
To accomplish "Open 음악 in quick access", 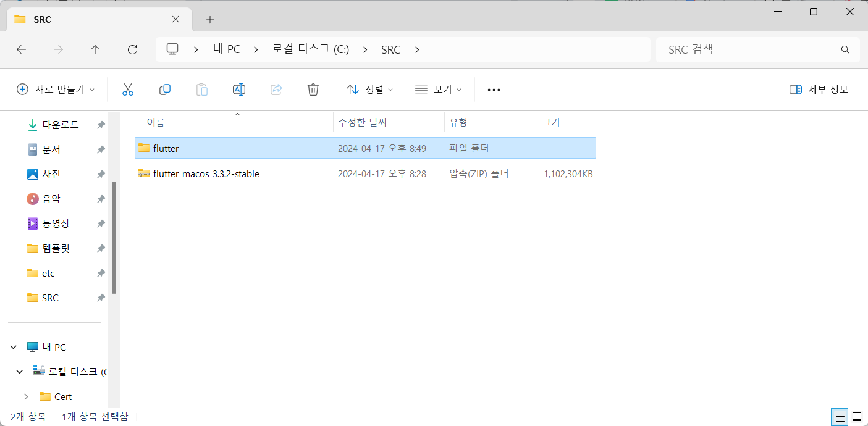I will 51,199.
